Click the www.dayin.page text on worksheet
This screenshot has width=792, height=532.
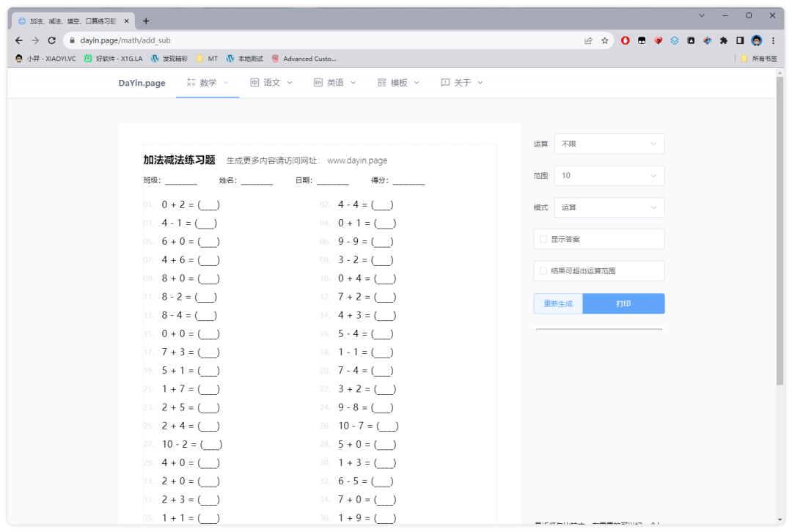(357, 160)
